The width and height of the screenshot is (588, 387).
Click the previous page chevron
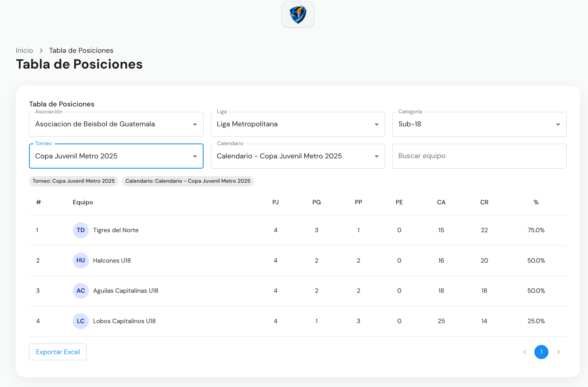click(525, 352)
